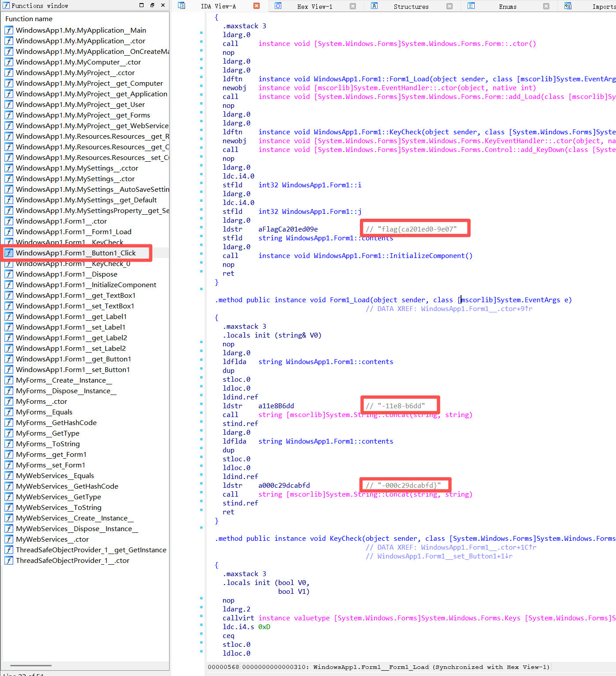Close the Hex View-1 tab

353,6
